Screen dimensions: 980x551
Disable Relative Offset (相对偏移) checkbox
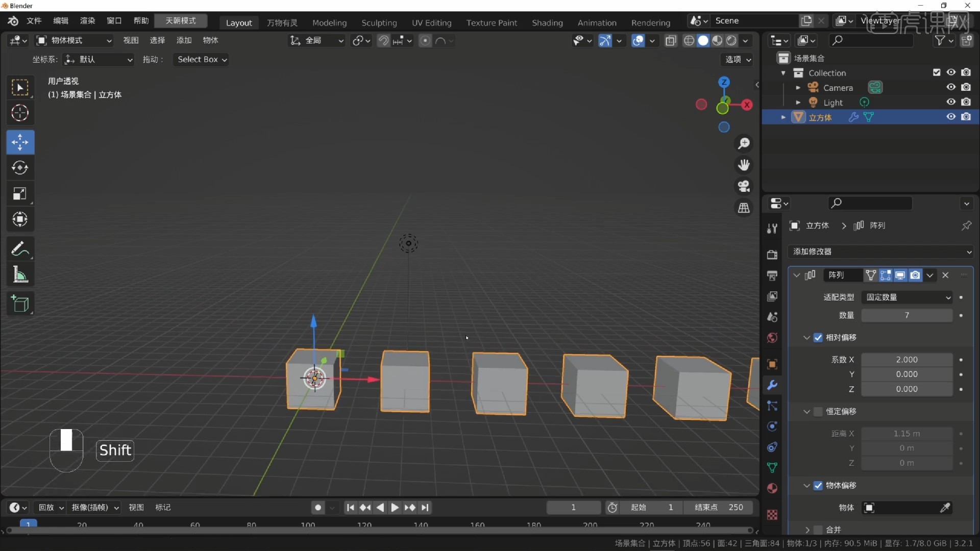pyautogui.click(x=818, y=337)
